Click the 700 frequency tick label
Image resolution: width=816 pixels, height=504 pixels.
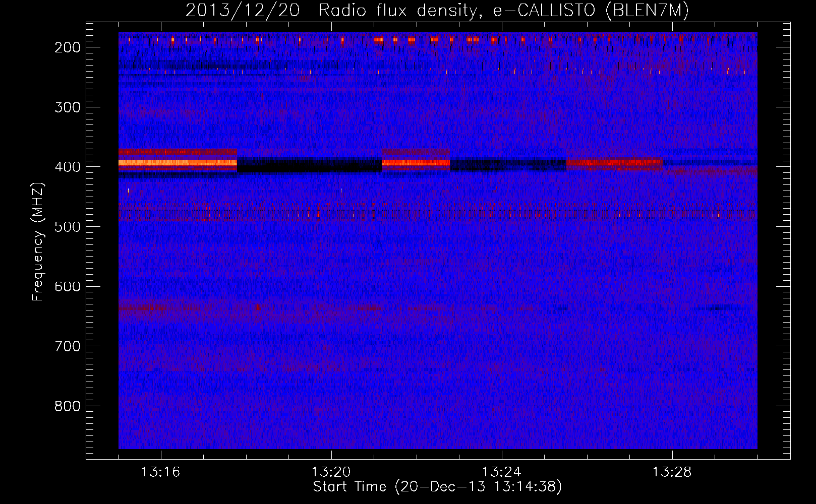[68, 346]
